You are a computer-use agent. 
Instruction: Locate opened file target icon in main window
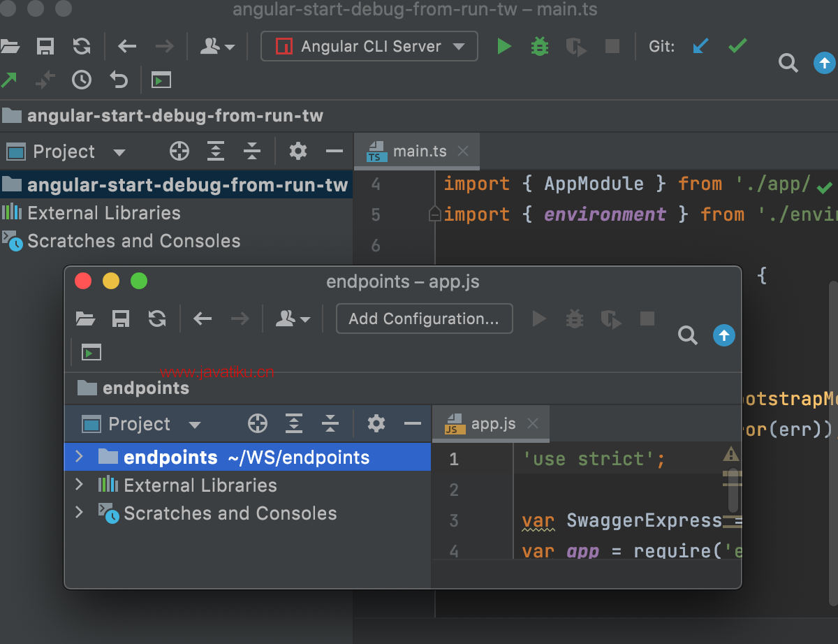click(x=179, y=151)
